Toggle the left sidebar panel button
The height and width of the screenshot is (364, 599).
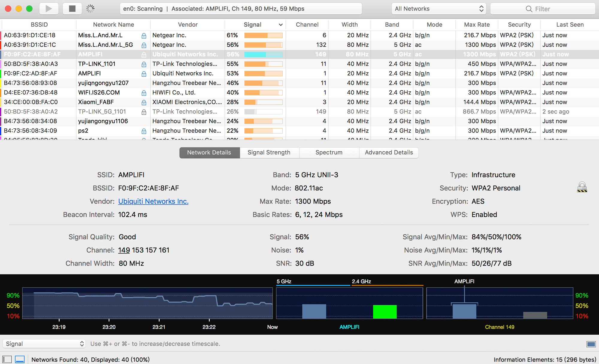click(x=7, y=359)
